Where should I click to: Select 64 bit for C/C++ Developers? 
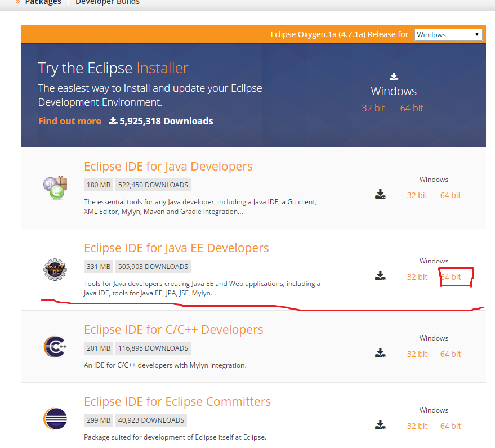(451, 354)
